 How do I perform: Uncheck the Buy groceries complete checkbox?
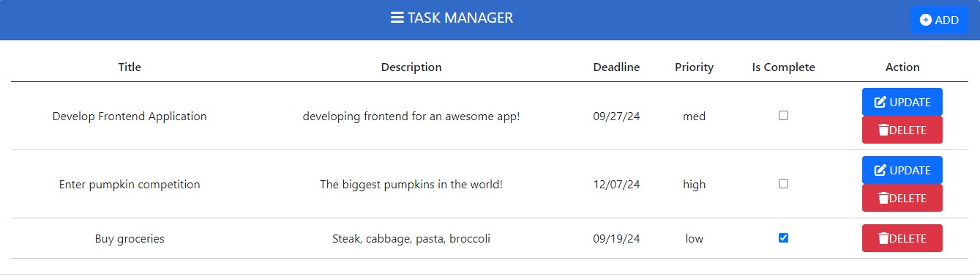[783, 237]
